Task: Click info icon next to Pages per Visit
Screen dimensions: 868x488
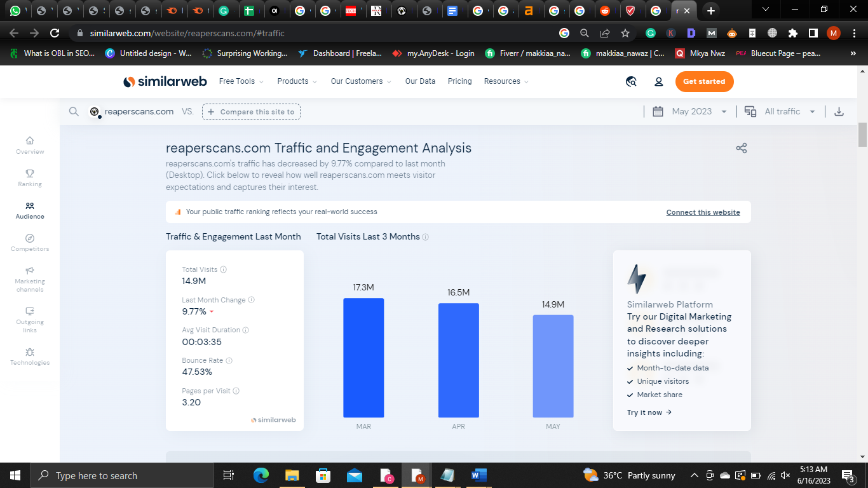Action: click(236, 391)
